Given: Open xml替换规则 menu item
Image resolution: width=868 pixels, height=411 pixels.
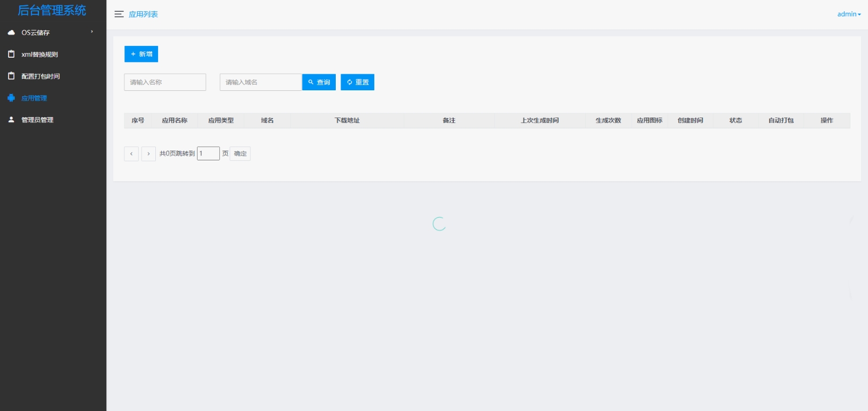Looking at the screenshot, I should [53, 55].
